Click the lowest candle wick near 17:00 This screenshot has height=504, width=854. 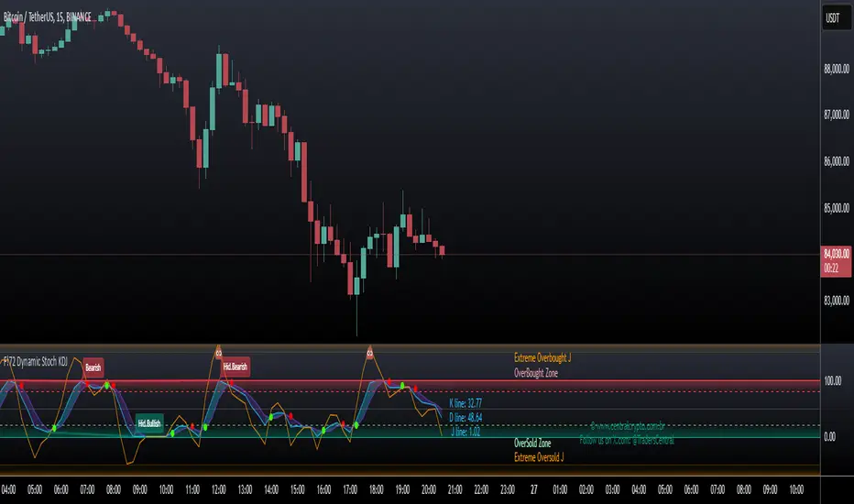point(356,323)
